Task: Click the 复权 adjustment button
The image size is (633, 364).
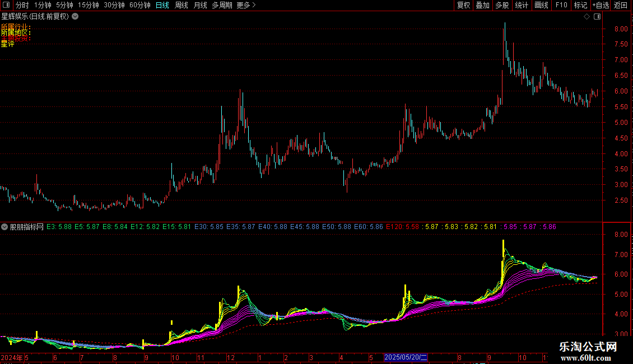Action: pyautogui.click(x=463, y=5)
